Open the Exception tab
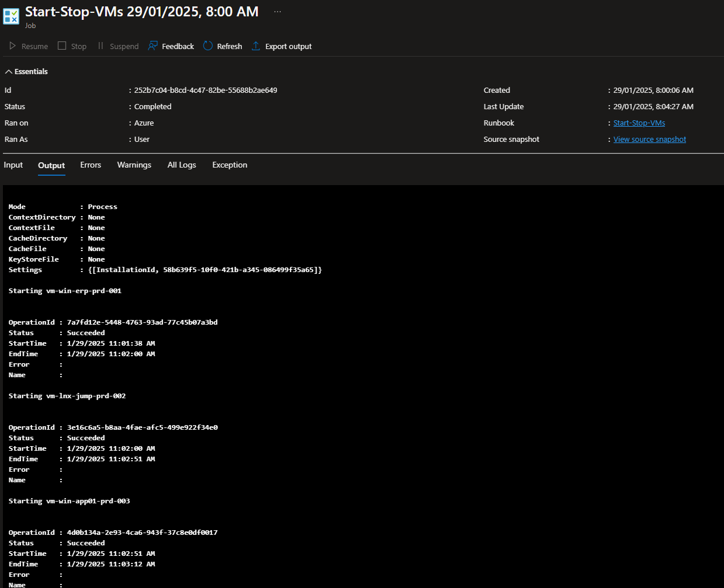 230,165
